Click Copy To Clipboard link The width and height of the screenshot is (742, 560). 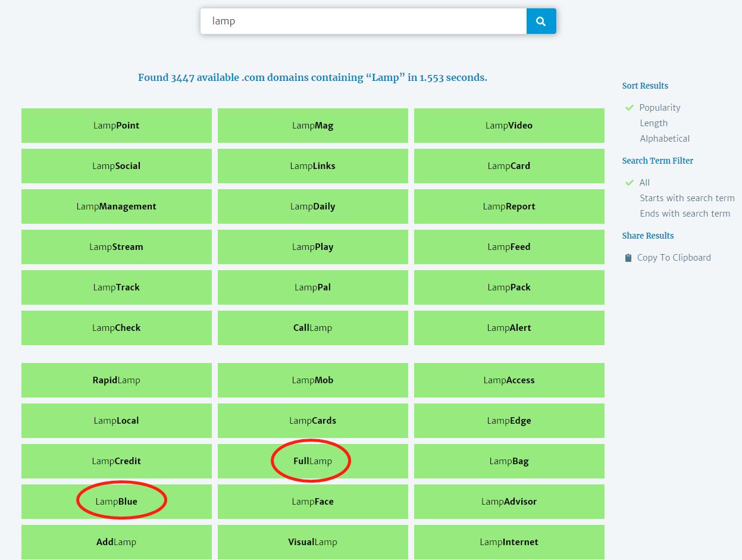pos(674,258)
